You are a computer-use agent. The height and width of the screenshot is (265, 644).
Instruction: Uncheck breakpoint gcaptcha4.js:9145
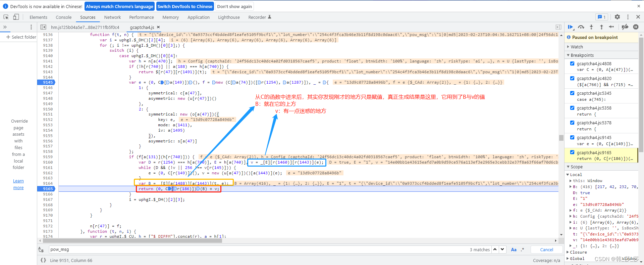(572, 137)
